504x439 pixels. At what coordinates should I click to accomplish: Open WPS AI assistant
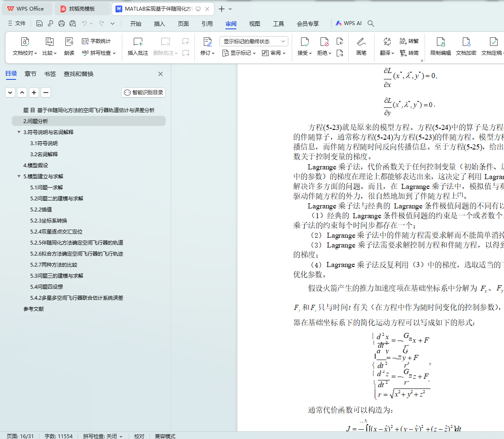tap(349, 23)
